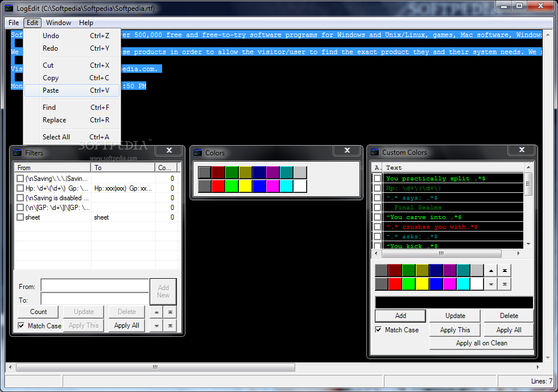Screen dimensions: 558x392
Task: Choose Undo from the Edit menu
Action: pyautogui.click(x=72, y=36)
